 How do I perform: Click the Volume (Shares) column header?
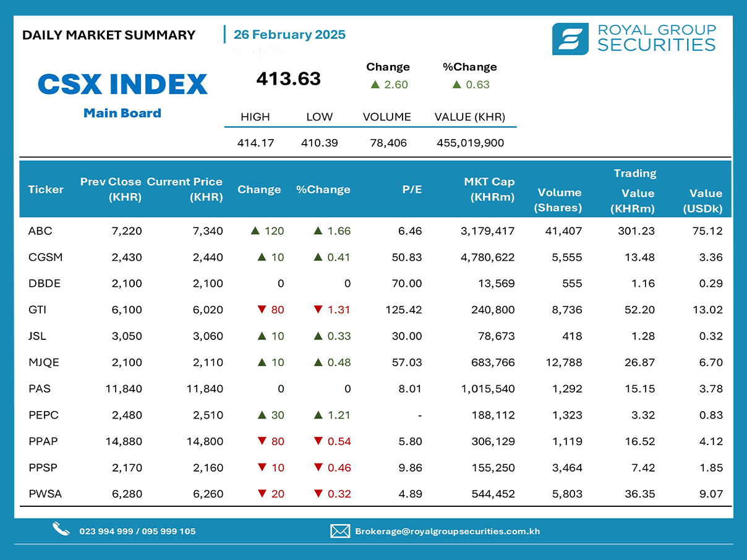coord(558,200)
